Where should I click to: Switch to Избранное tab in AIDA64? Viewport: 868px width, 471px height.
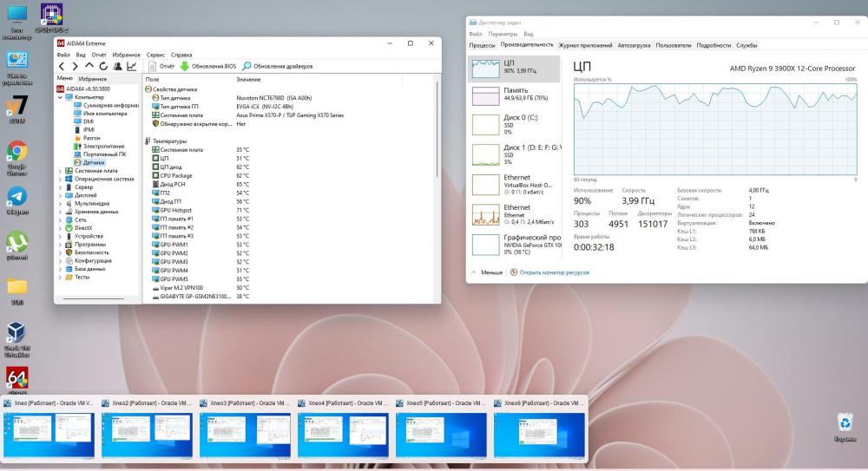[93, 79]
